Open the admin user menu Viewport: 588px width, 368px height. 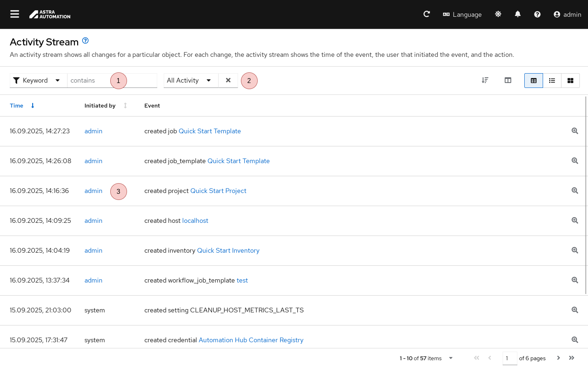(567, 14)
